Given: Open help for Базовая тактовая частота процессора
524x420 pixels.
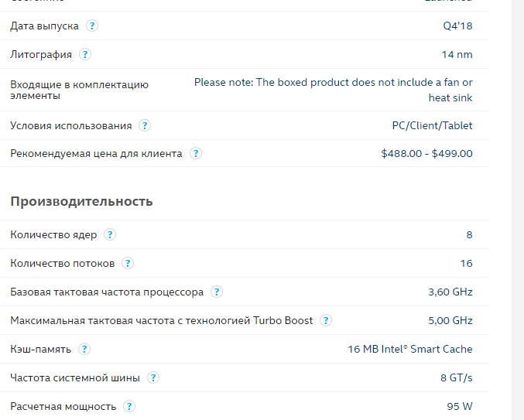Looking at the screenshot, I should pos(217,292).
